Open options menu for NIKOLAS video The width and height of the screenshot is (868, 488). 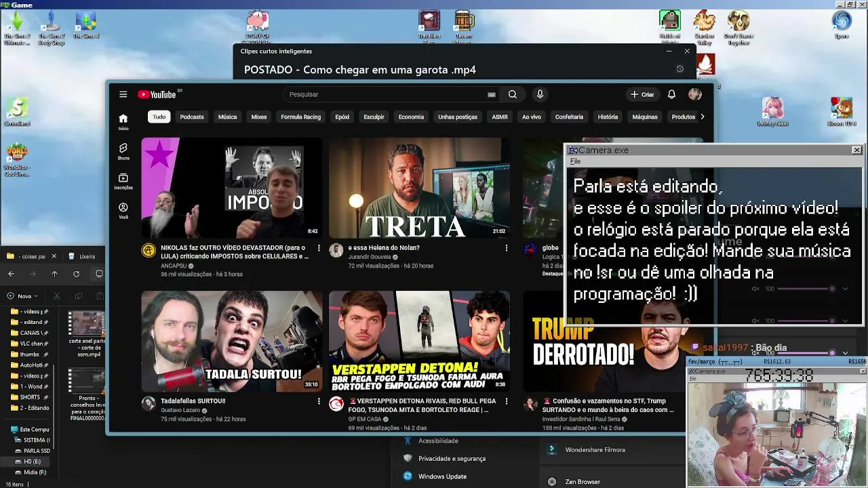[x=319, y=248]
